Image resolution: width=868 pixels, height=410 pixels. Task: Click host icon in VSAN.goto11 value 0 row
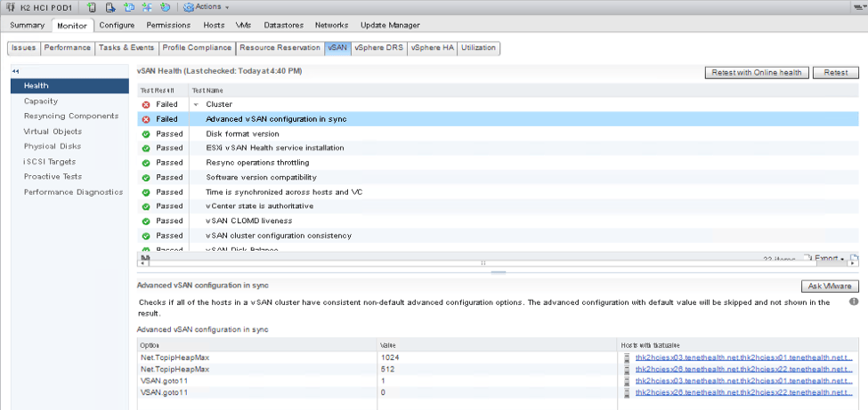tap(628, 393)
